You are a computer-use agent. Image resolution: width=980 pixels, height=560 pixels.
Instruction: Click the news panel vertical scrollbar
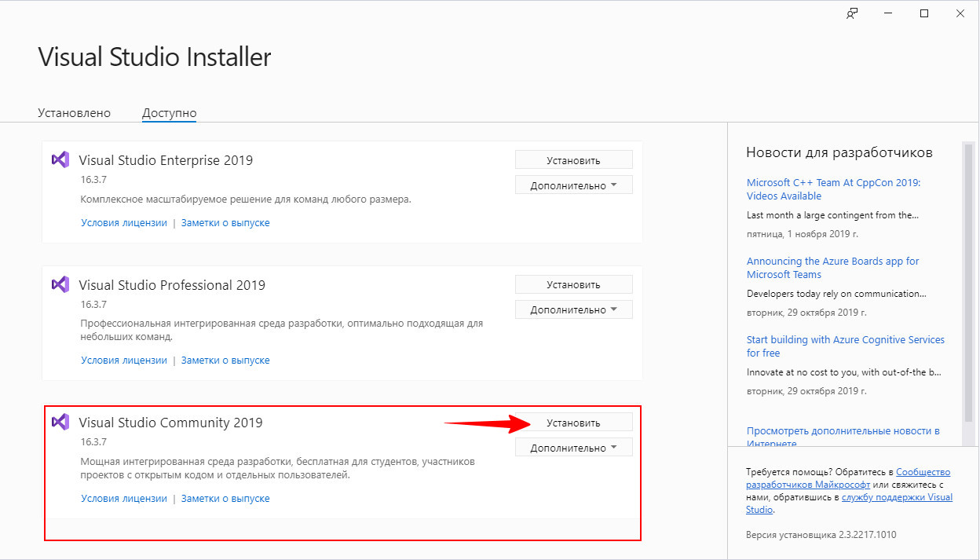tap(967, 283)
